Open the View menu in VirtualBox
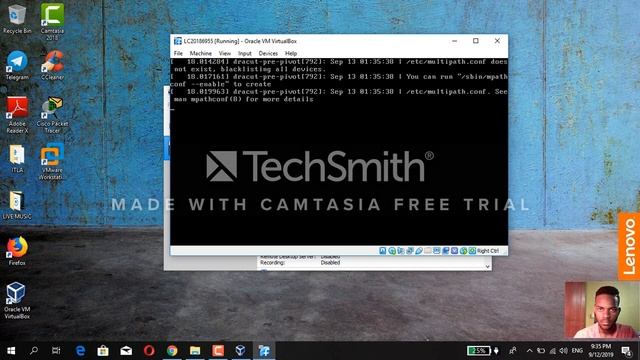Image resolution: width=640 pixels, height=360 pixels. [224, 53]
